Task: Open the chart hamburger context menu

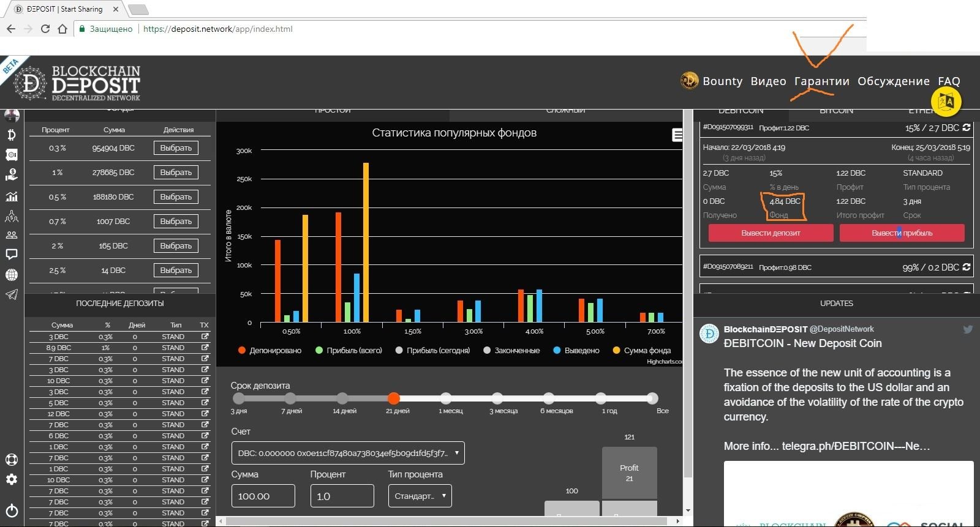Action: point(677,135)
